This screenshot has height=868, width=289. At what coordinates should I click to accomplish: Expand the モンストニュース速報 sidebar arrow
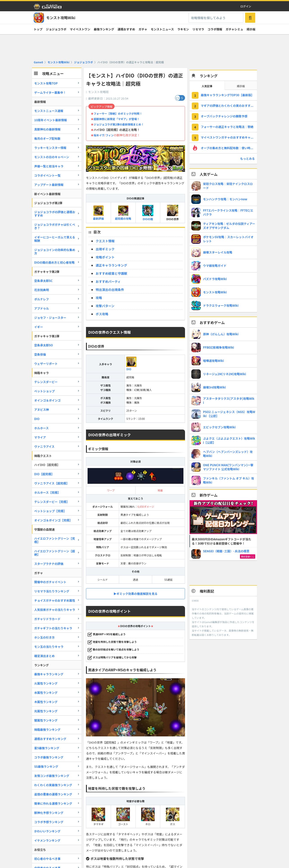pyautogui.click(x=78, y=111)
